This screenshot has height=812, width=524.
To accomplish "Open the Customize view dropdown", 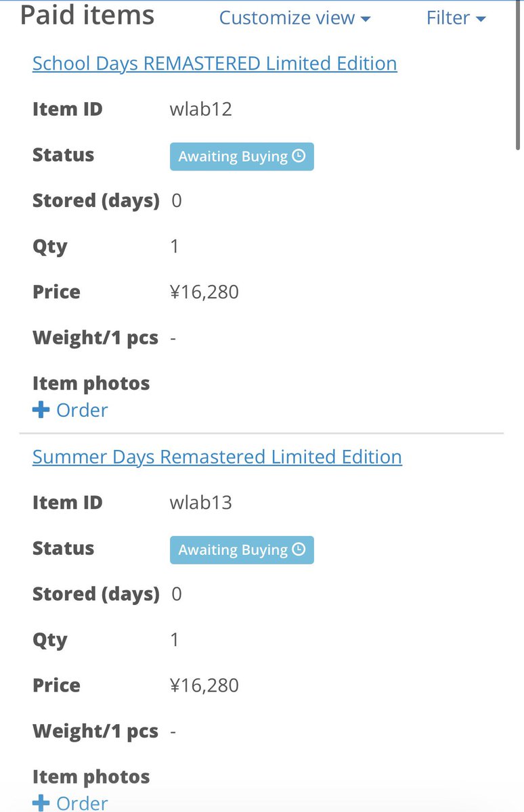I will coord(294,18).
